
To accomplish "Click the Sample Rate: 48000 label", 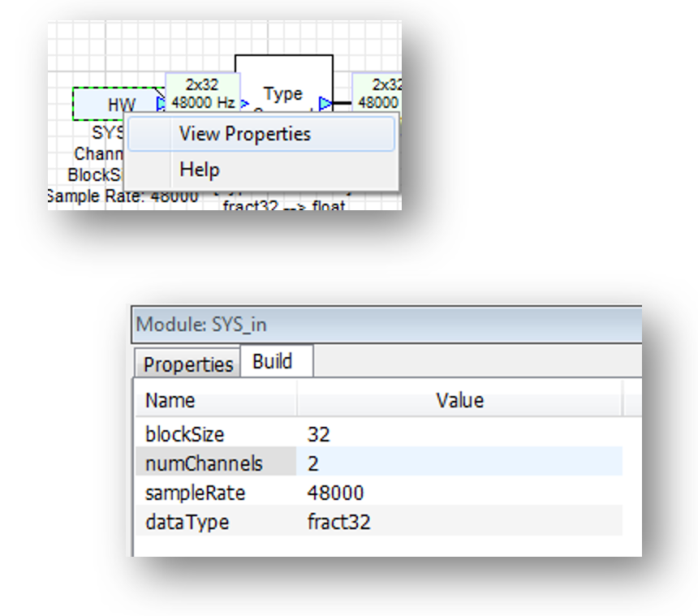I will [x=123, y=196].
